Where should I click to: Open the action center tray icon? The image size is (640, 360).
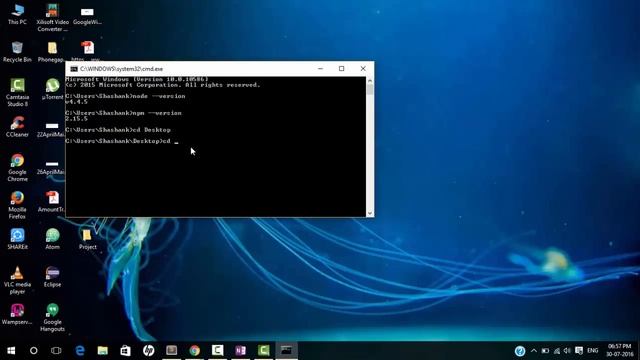tap(579, 351)
